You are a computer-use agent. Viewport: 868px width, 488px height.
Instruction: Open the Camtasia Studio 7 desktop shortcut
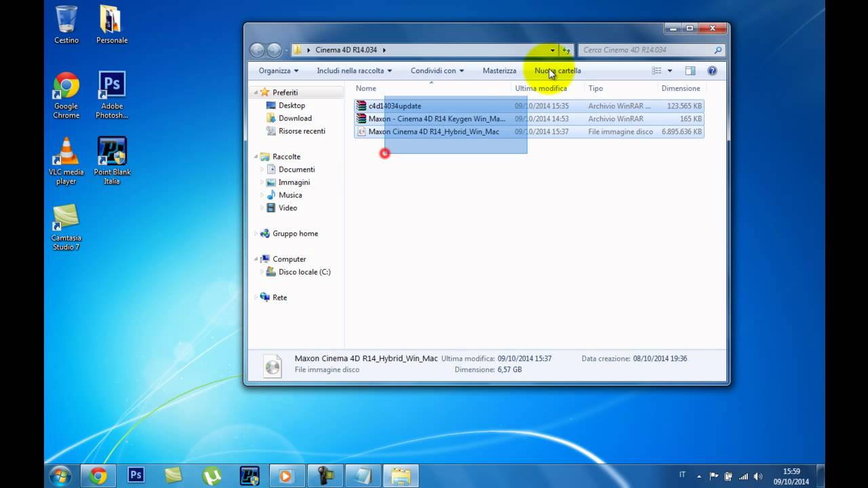click(x=66, y=228)
